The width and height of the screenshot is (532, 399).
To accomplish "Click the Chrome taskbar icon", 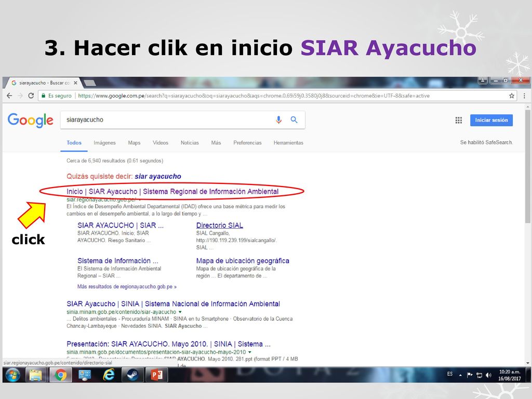I will tap(61, 375).
